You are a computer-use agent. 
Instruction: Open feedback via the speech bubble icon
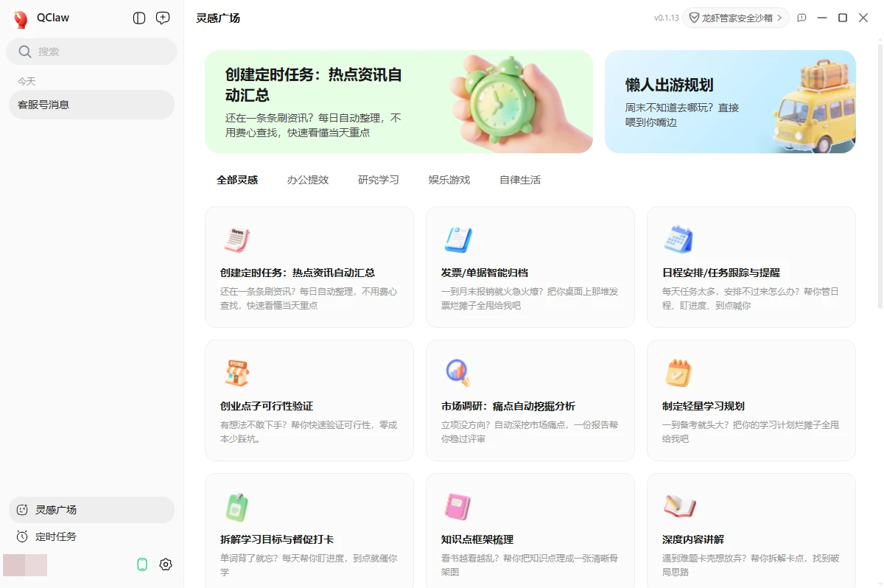801,18
